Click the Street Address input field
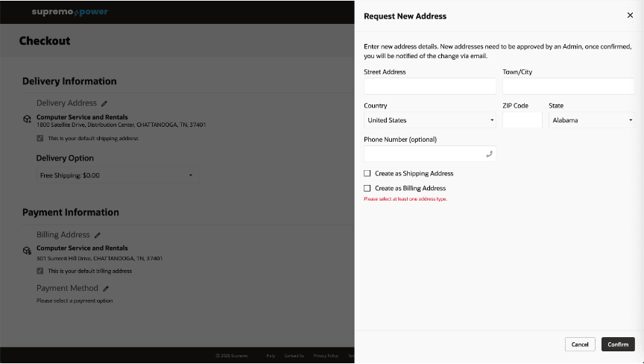Screen dimensions: 644x364 (x=429, y=87)
